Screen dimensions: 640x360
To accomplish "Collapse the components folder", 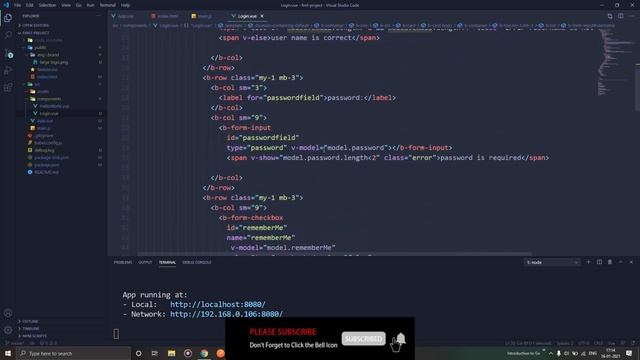I will pos(49,99).
